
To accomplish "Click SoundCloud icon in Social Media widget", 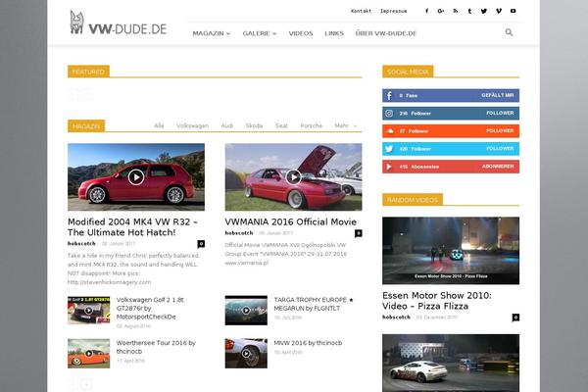I will (x=390, y=131).
